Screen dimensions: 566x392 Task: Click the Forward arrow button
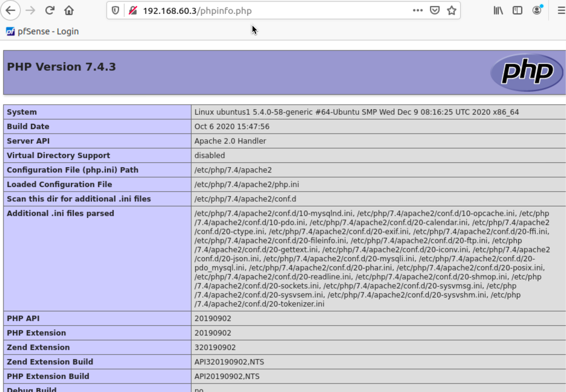click(x=30, y=11)
